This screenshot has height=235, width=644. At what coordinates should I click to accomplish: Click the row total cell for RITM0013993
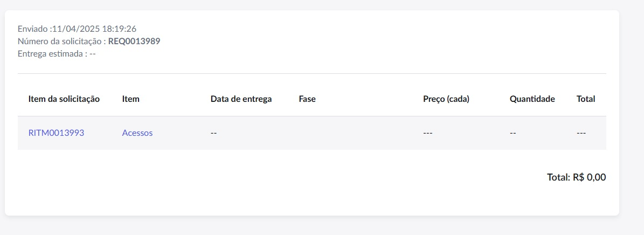coord(581,133)
